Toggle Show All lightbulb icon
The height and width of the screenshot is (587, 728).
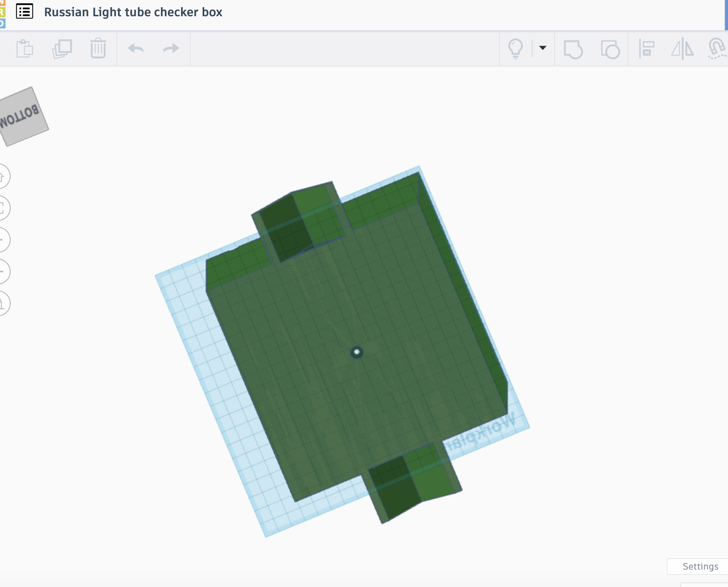pos(515,48)
